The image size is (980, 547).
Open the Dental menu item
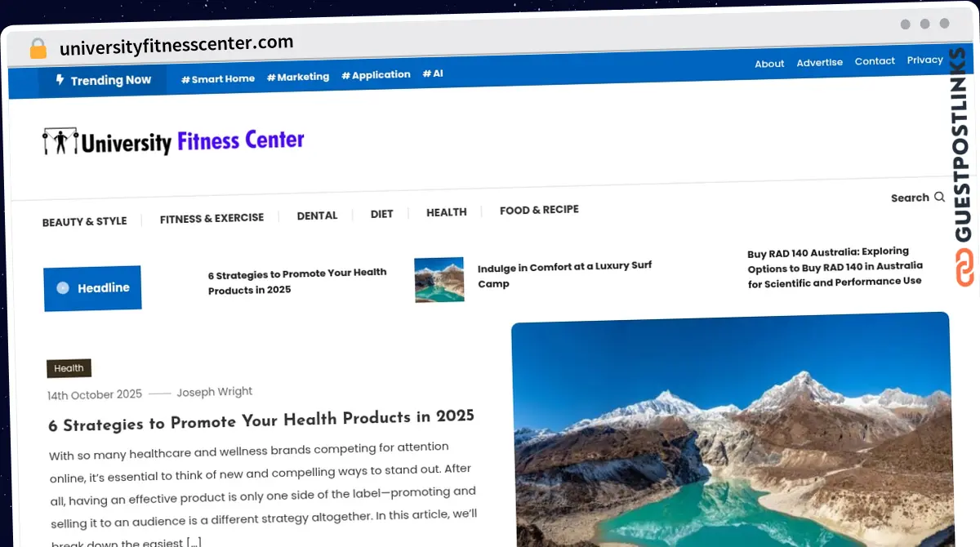(317, 216)
